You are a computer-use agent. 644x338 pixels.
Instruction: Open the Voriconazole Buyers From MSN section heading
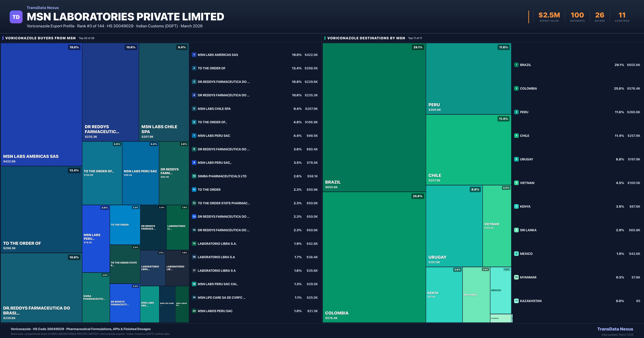click(41, 38)
